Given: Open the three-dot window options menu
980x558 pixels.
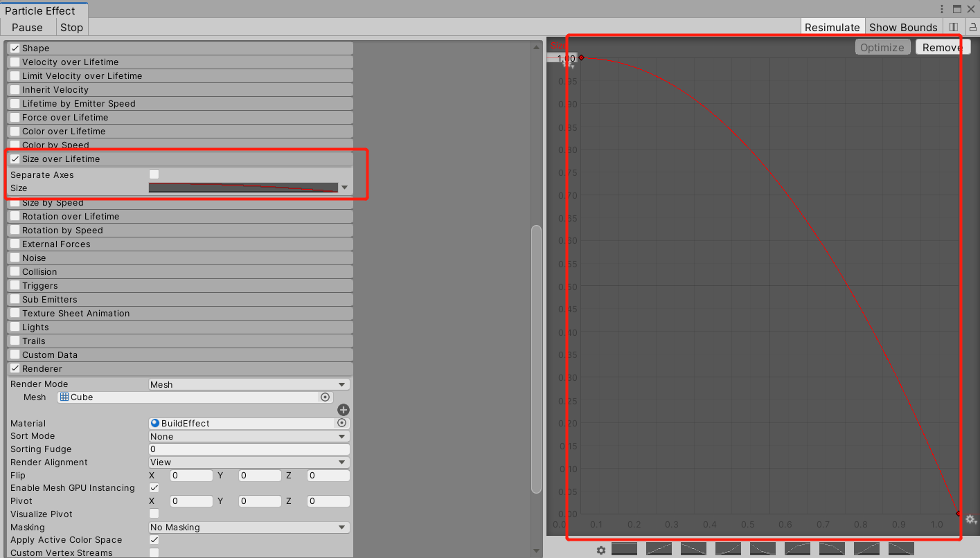Looking at the screenshot, I should tap(942, 9).
